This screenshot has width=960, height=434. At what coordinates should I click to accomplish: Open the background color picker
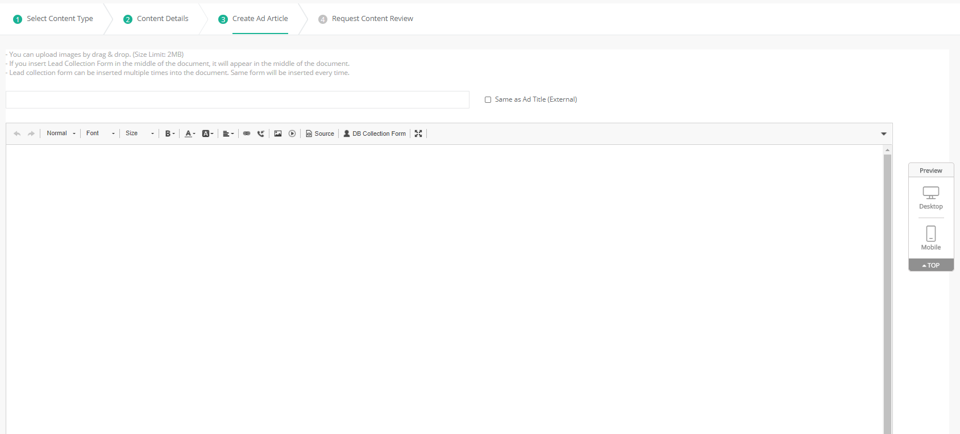pyautogui.click(x=208, y=133)
